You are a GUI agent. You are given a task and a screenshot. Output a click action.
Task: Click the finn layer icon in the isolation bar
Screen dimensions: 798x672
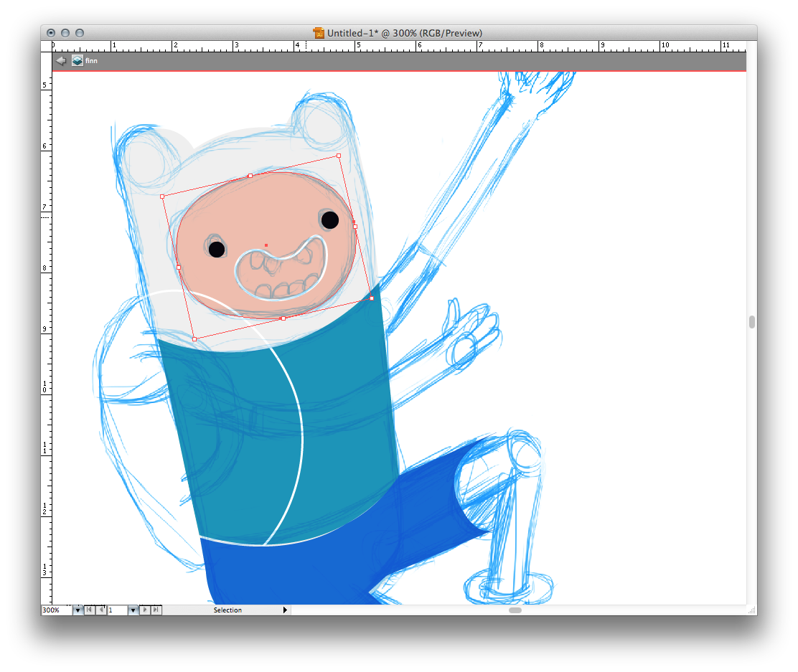click(x=77, y=61)
